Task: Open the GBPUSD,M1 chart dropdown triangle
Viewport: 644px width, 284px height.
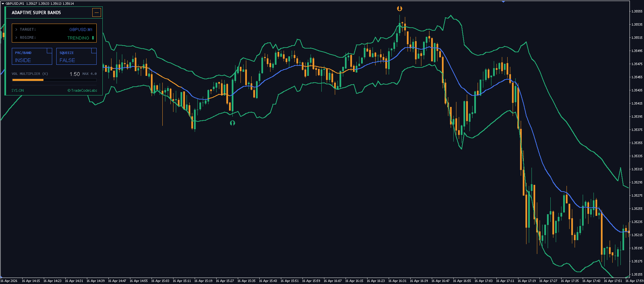Action: (3, 3)
